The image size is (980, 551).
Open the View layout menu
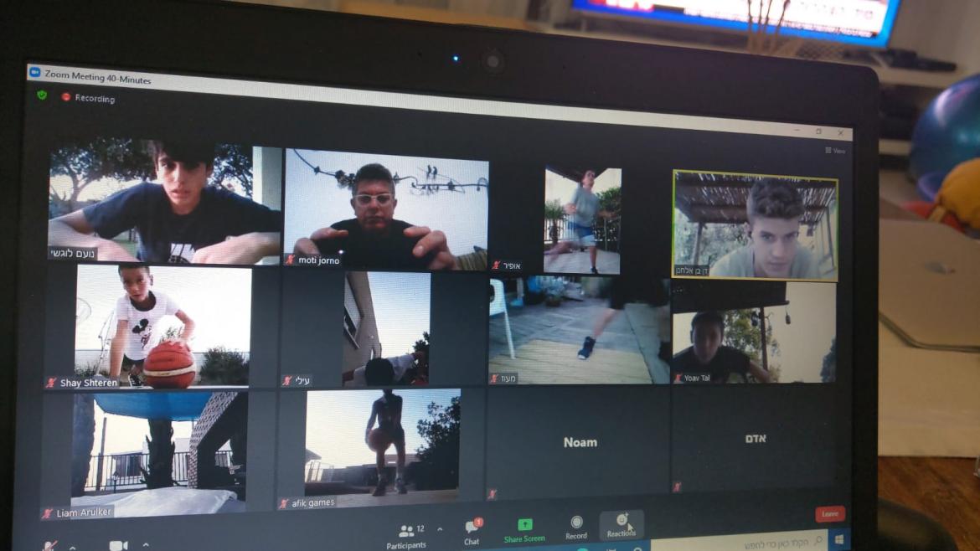(835, 151)
